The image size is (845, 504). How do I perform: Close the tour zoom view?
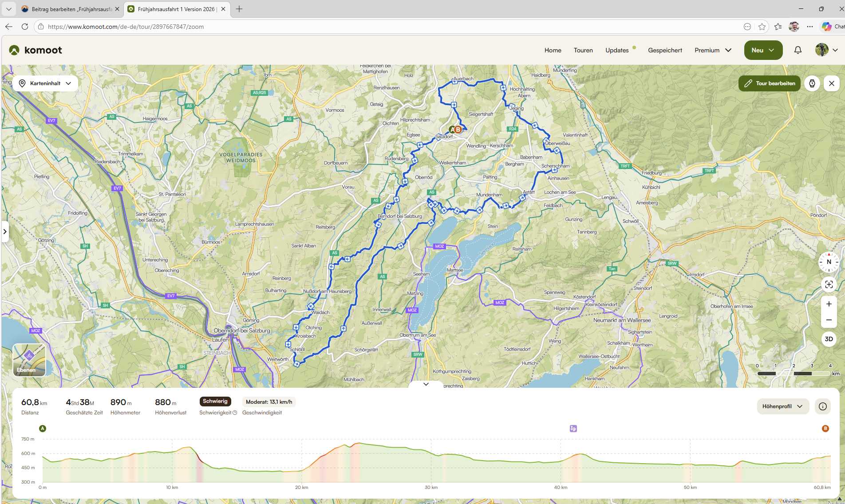[831, 83]
